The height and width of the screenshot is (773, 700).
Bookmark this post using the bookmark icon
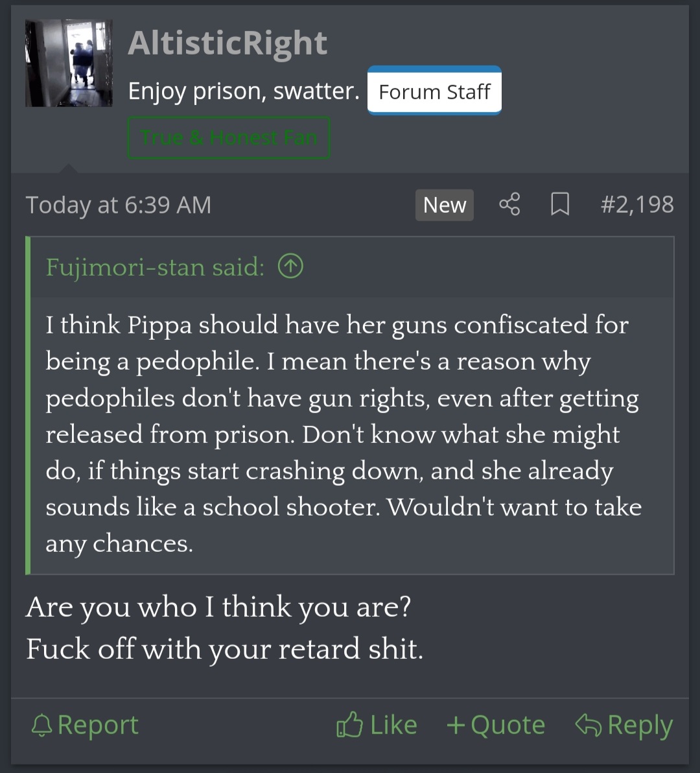click(560, 204)
